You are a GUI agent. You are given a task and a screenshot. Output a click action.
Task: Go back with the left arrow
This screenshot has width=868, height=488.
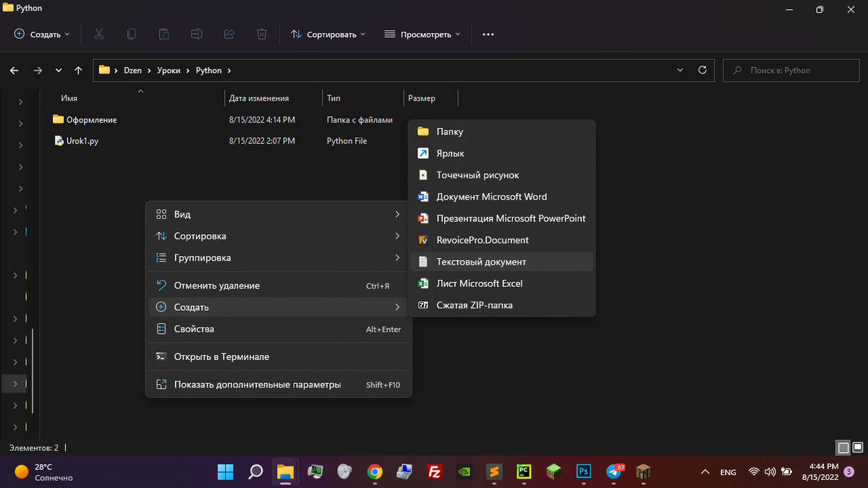[x=14, y=70]
